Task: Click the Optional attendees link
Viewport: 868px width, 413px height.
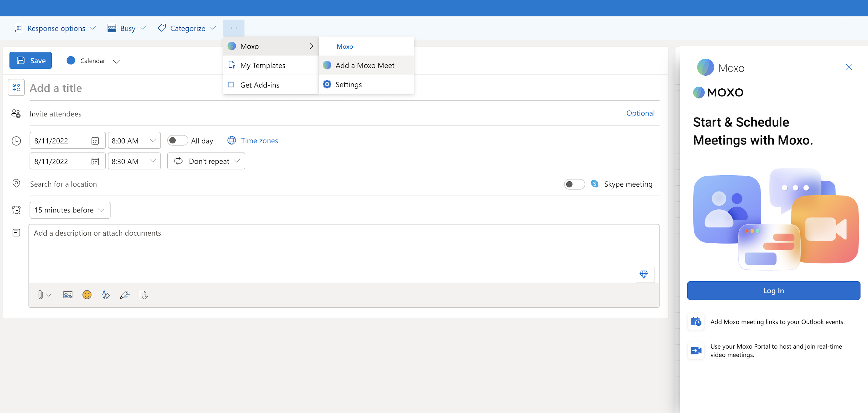Action: pos(640,113)
